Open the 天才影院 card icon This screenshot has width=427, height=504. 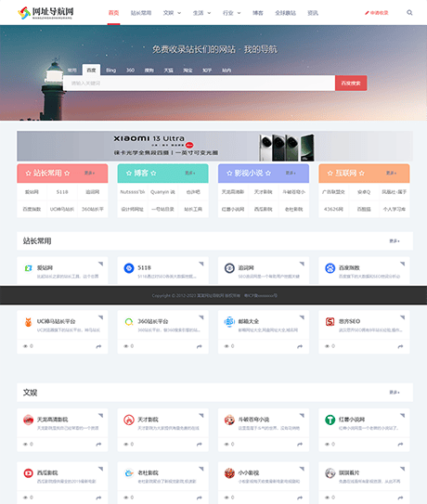[129, 420]
